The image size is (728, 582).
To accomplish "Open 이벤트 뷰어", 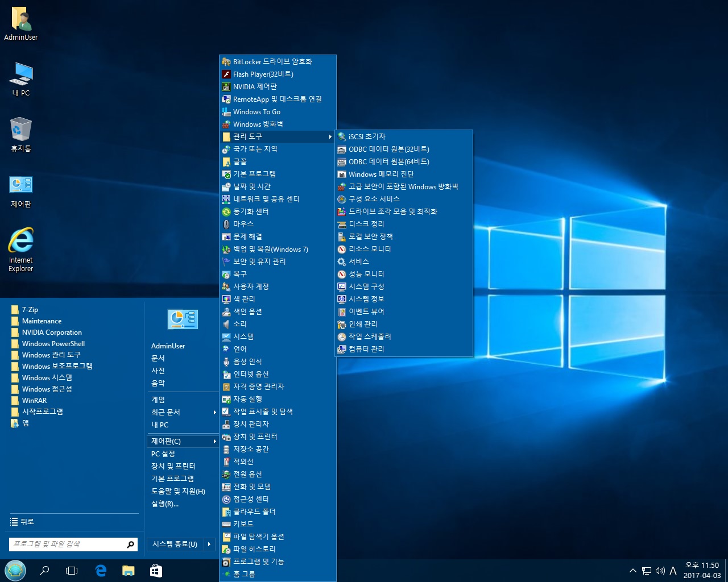I will point(404,311).
